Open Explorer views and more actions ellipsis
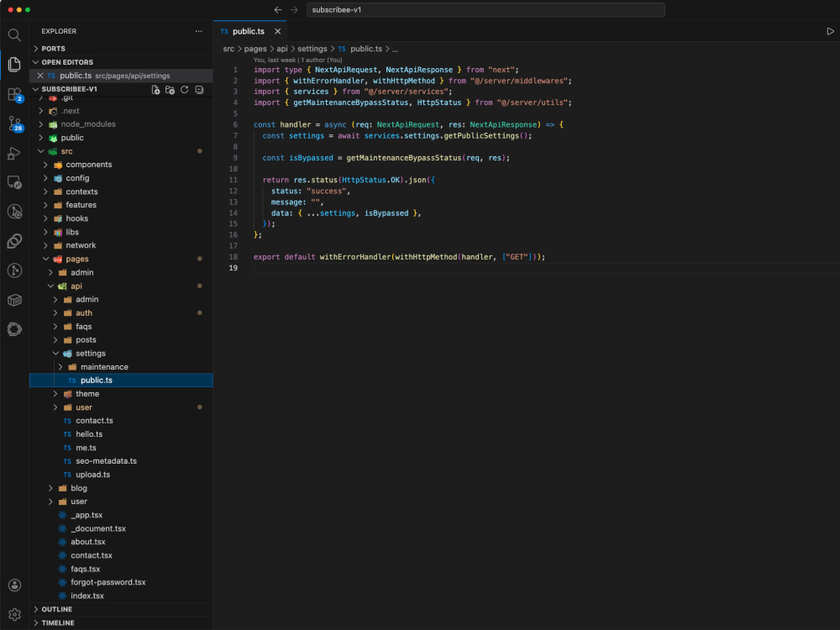This screenshot has height=630, width=840. tap(199, 31)
